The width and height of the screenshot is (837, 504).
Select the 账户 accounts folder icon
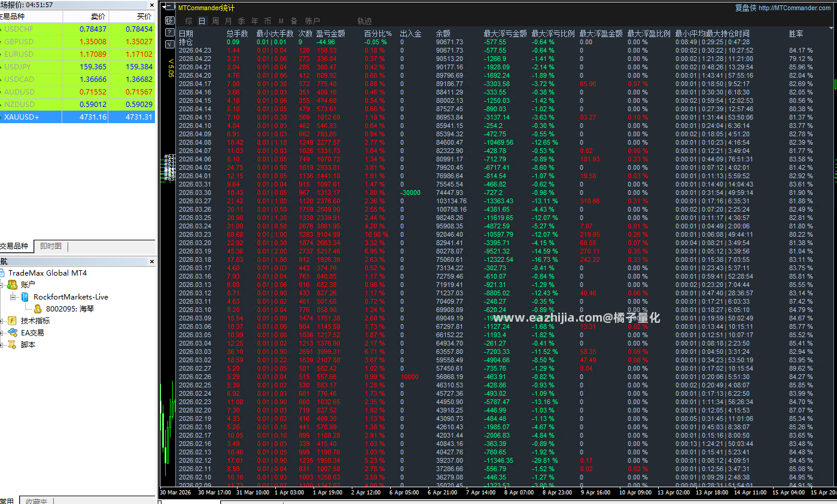pyautogui.click(x=13, y=285)
